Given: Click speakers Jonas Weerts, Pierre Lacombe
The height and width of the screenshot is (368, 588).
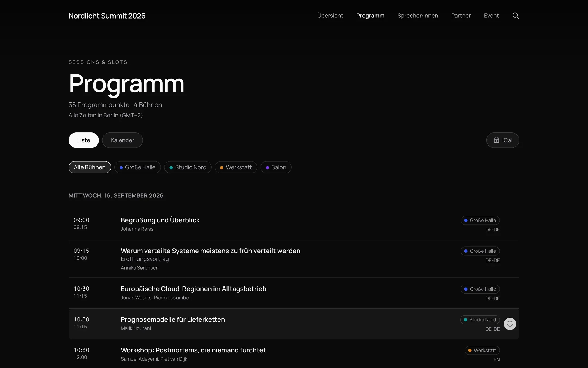Looking at the screenshot, I should click(x=155, y=298).
